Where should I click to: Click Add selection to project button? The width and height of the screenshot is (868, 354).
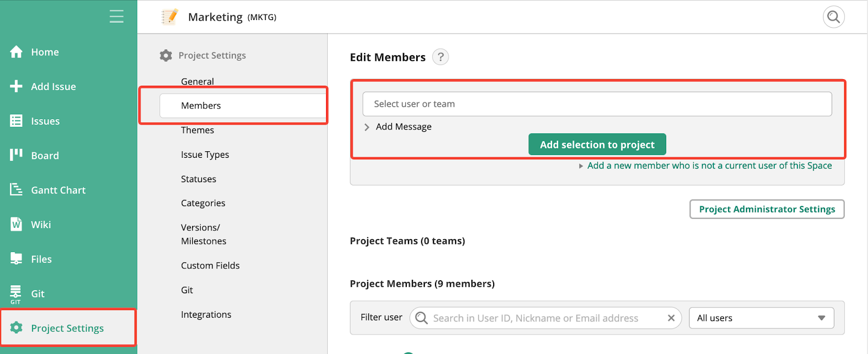(597, 145)
